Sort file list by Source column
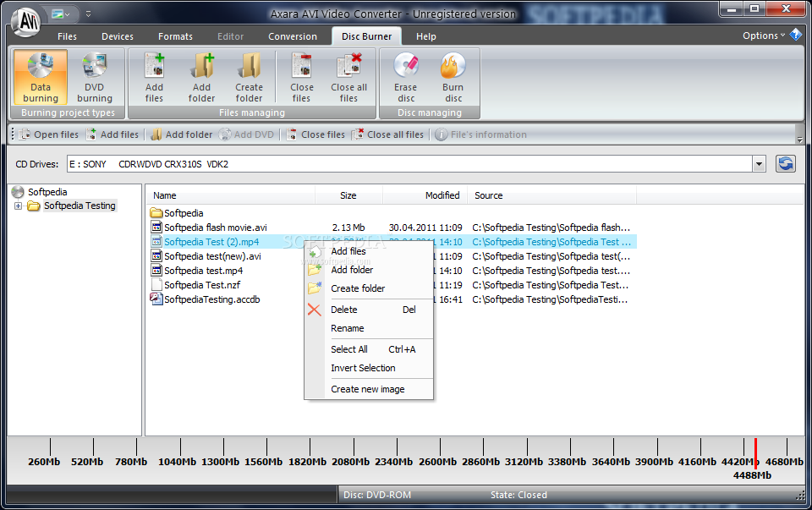 (x=552, y=195)
